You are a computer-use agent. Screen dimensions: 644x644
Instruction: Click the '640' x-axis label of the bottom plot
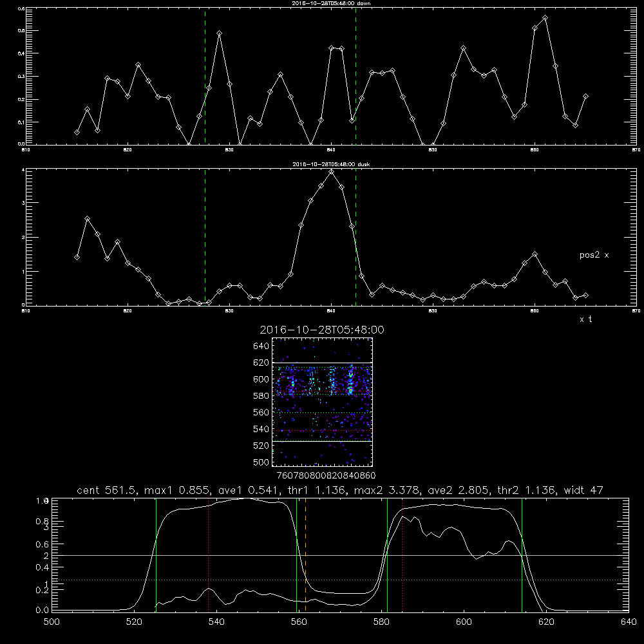tap(629, 622)
